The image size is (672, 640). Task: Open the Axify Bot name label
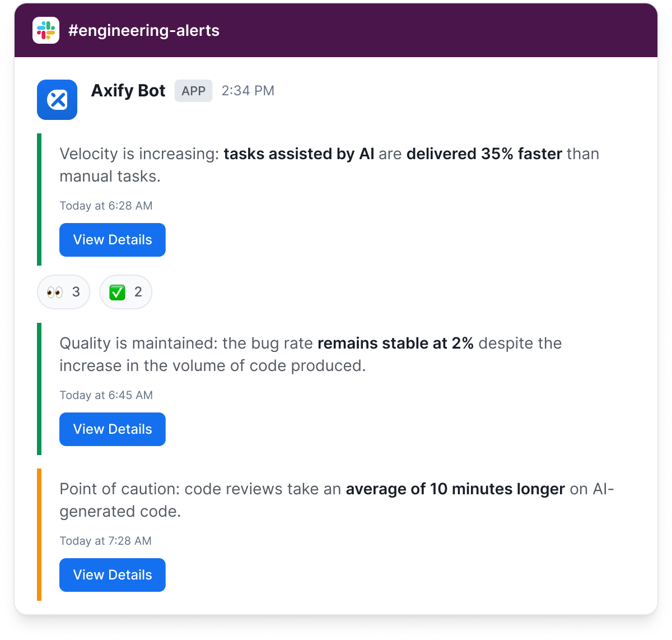point(128,91)
